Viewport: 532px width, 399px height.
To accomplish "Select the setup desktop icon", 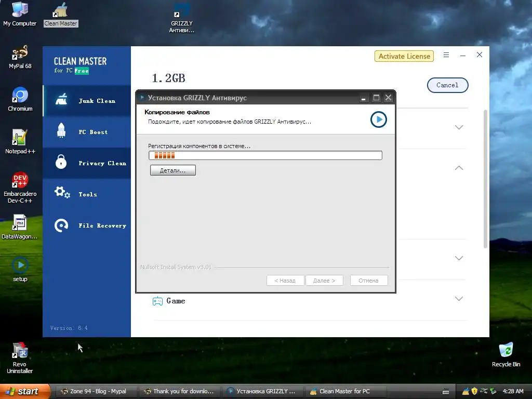I will coord(20,270).
